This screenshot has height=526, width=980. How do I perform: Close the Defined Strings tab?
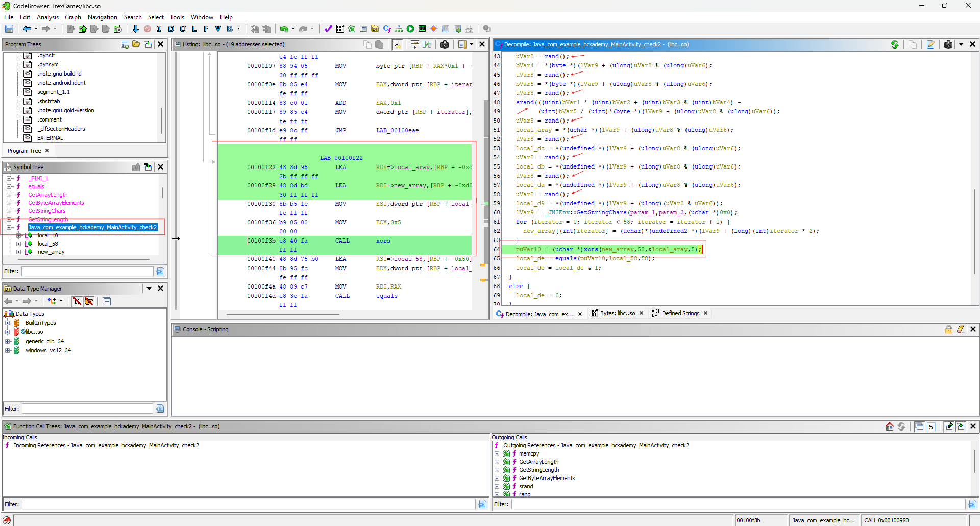[705, 313]
